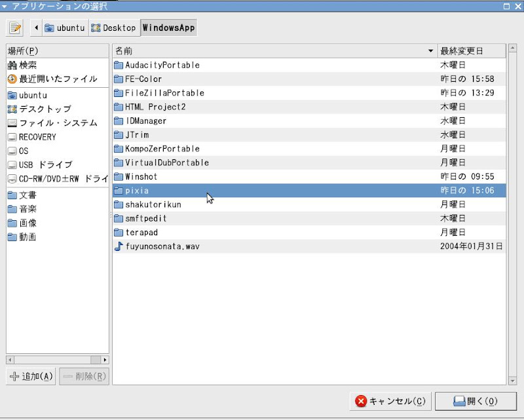Click the FileZillaPortable folder icon
The height and width of the screenshot is (420, 524).
tap(119, 93)
